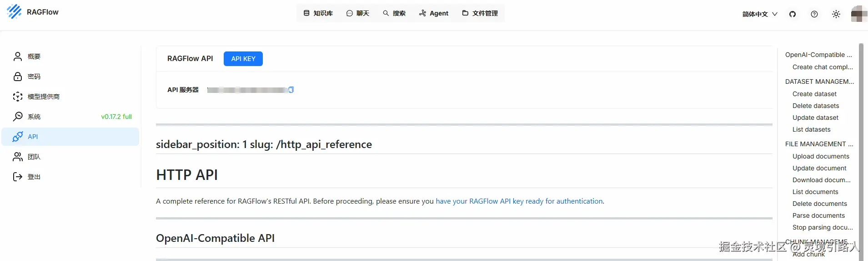The width and height of the screenshot is (868, 261).
Task: Go to Parse documents anchor
Action: pos(818,215)
